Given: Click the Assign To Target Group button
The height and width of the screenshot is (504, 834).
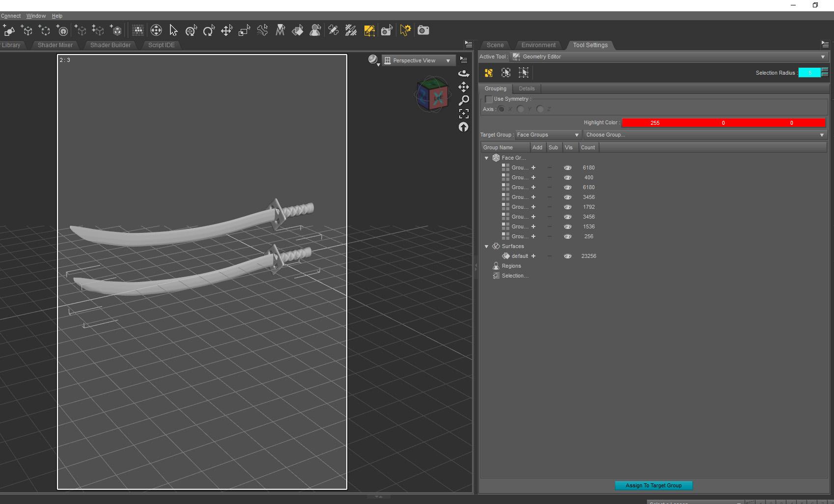Looking at the screenshot, I should pos(653,485).
